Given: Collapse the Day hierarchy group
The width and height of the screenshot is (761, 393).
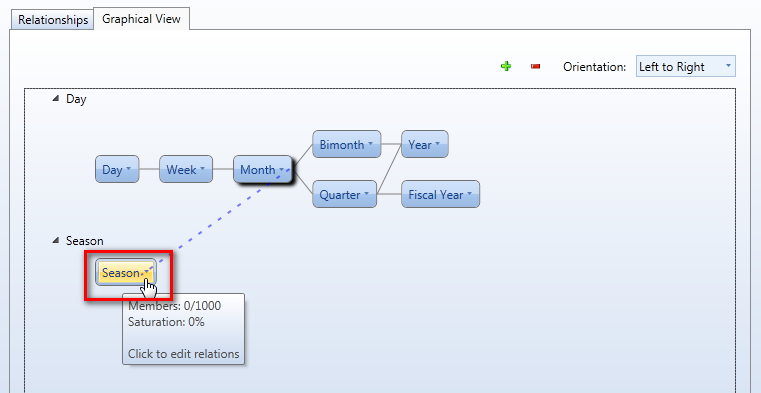Looking at the screenshot, I should pyautogui.click(x=56, y=98).
